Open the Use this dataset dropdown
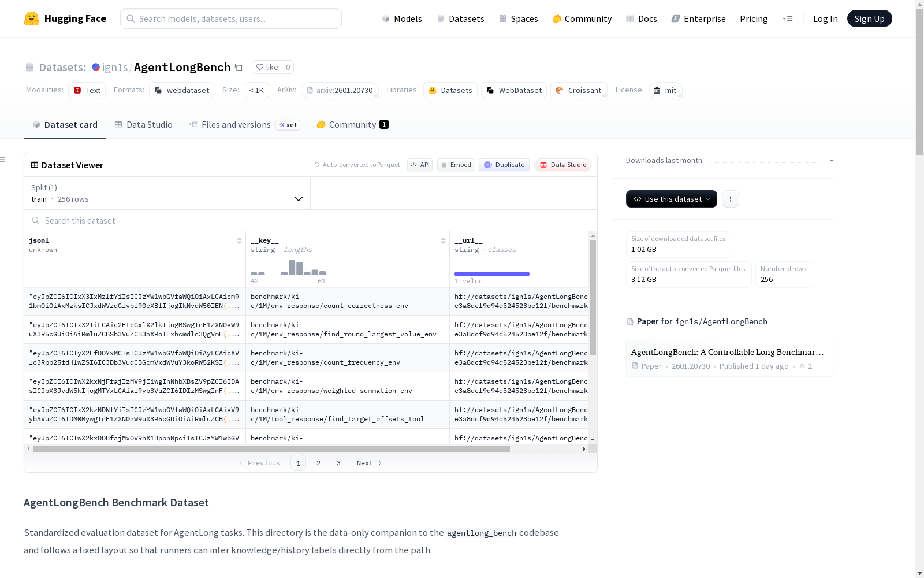 (672, 199)
